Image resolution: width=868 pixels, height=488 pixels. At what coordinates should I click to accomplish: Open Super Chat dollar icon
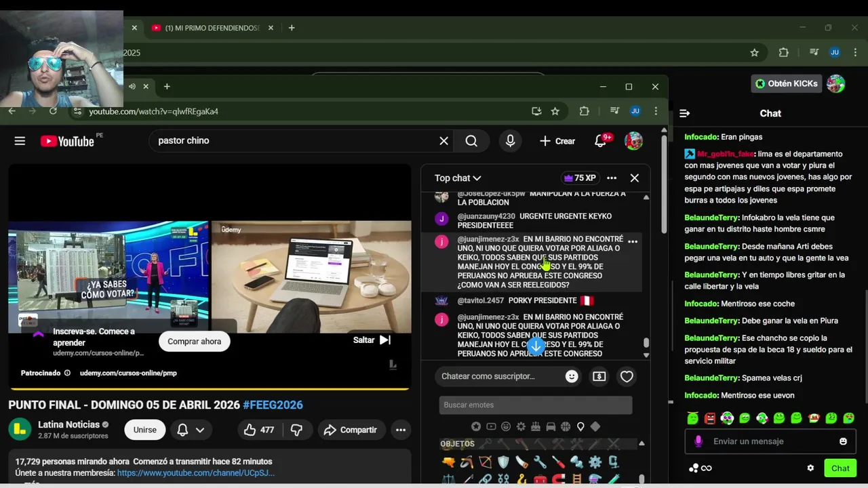(599, 376)
